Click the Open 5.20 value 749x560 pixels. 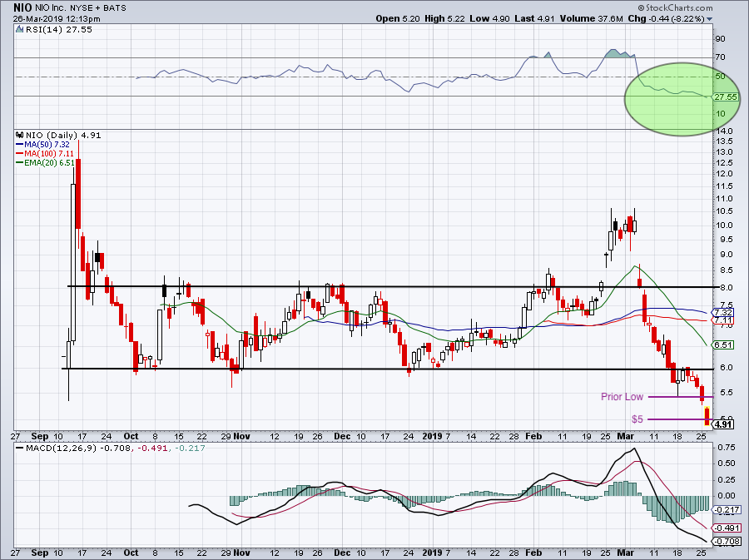pos(398,18)
